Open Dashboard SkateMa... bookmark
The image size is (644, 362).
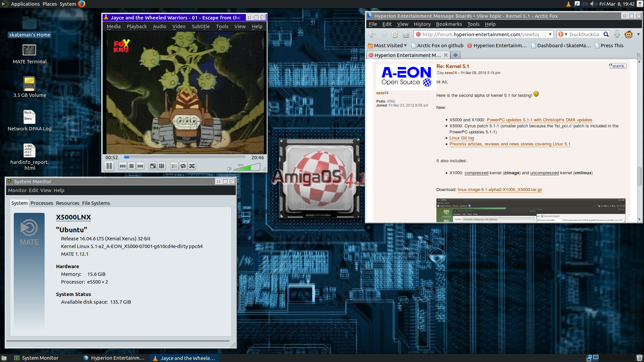point(561,46)
